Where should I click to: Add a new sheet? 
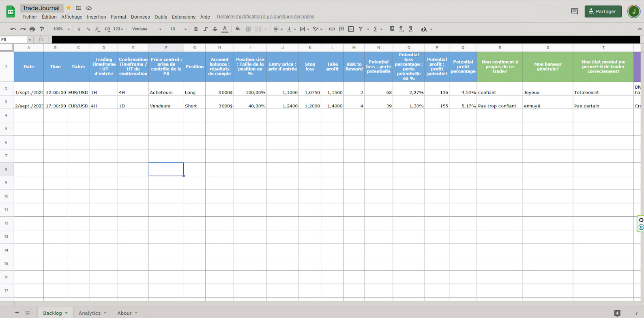click(17, 313)
